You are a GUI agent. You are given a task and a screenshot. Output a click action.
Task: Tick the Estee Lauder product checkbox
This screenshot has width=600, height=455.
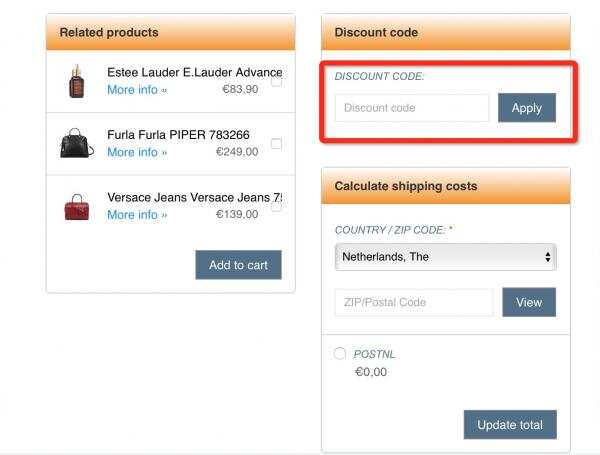tap(276, 82)
